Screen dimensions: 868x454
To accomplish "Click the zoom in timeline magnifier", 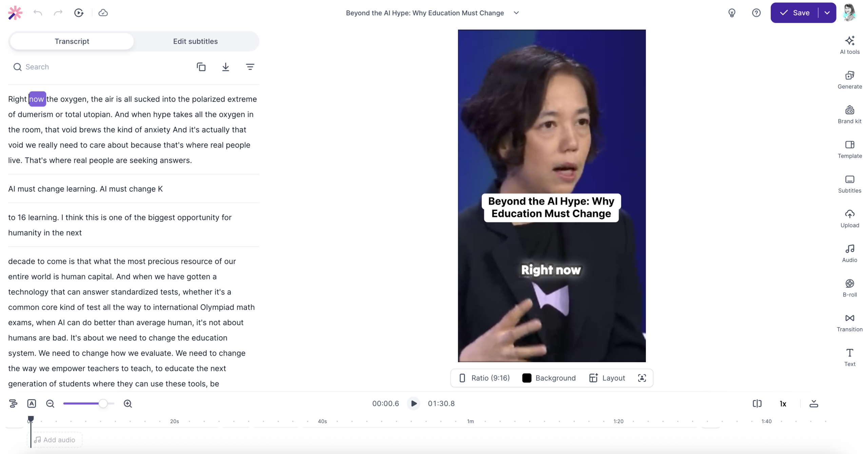I will point(128,404).
